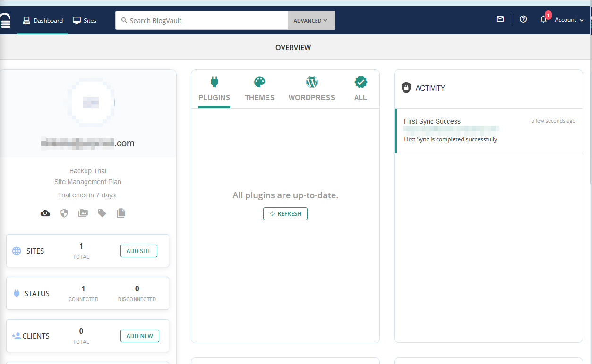
Task: Click the plug icon beside STATUS
Action: [x=17, y=294]
